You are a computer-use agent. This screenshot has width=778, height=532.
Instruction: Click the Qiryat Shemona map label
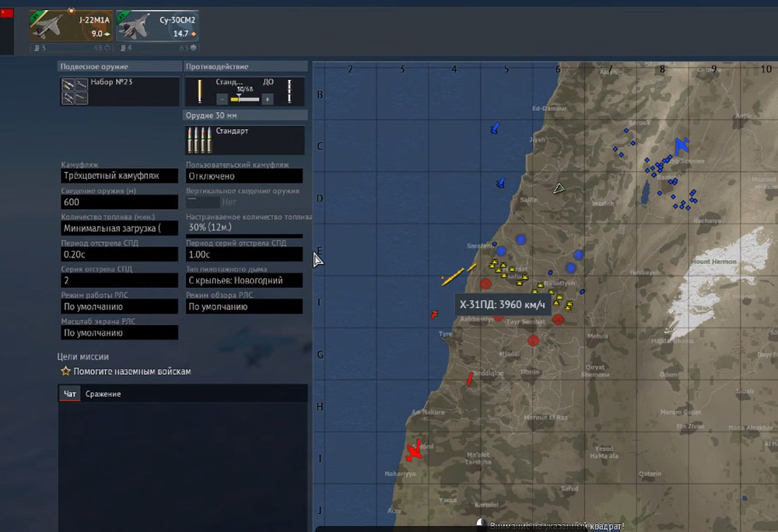click(x=595, y=370)
